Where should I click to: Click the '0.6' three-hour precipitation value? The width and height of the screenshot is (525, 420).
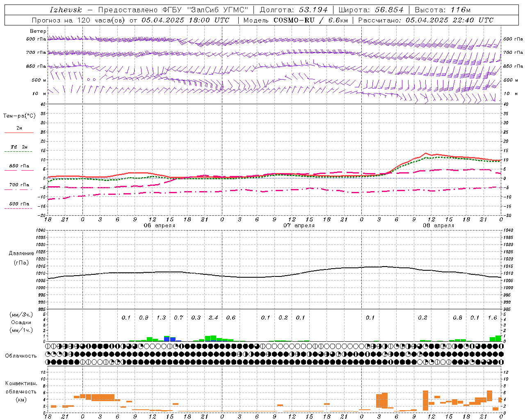(x=231, y=318)
